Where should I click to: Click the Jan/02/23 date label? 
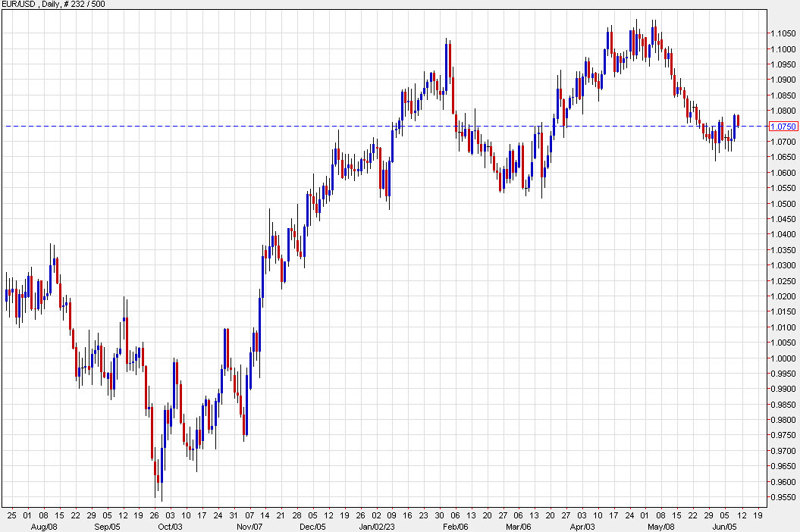point(377,527)
